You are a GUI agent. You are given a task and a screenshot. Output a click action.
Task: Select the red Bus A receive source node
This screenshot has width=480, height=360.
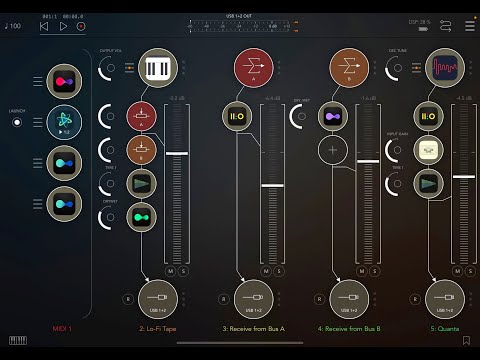(x=254, y=68)
